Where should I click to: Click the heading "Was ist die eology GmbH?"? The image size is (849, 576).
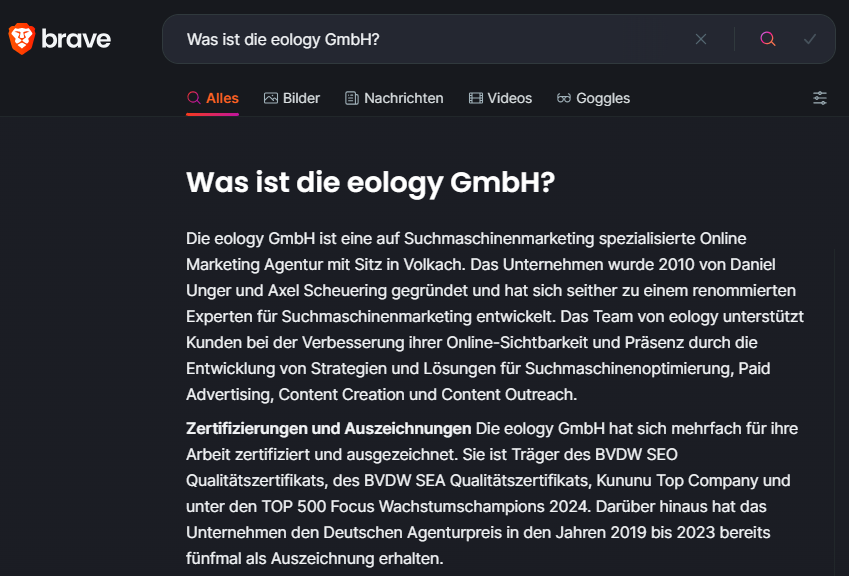pos(370,182)
